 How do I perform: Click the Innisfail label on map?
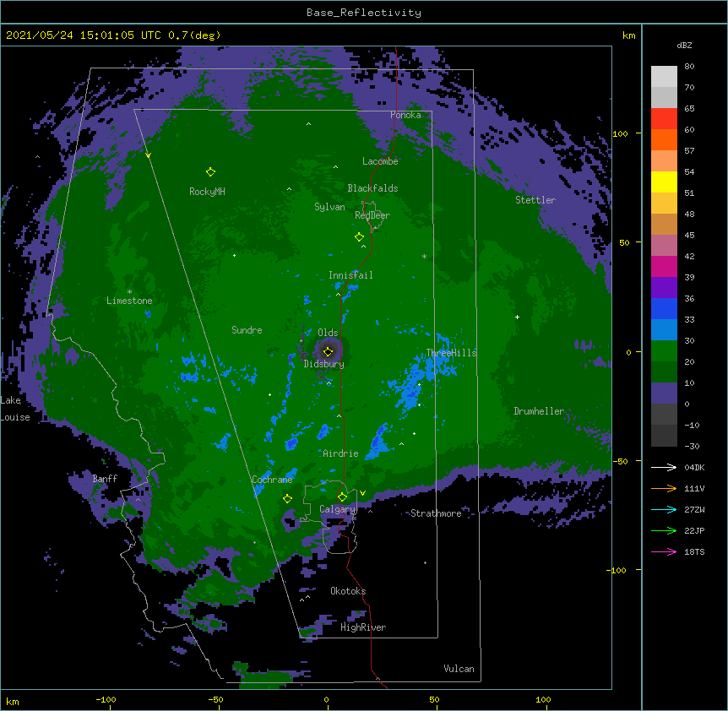pyautogui.click(x=350, y=275)
